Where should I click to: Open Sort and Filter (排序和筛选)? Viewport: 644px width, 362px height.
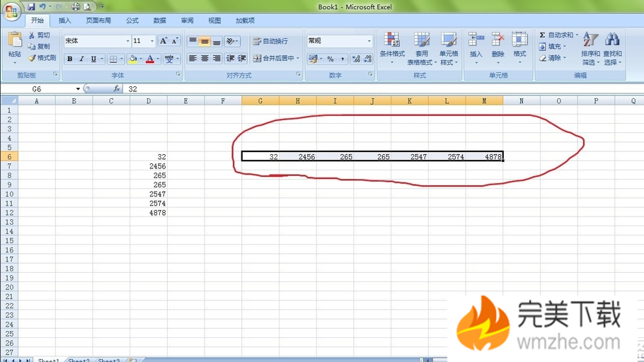(x=590, y=48)
